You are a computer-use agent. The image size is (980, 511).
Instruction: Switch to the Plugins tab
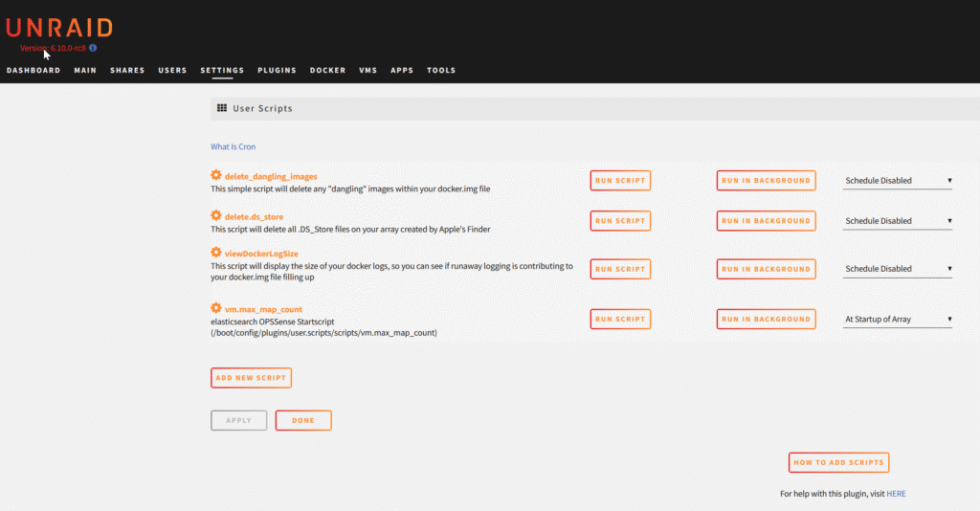(x=277, y=70)
